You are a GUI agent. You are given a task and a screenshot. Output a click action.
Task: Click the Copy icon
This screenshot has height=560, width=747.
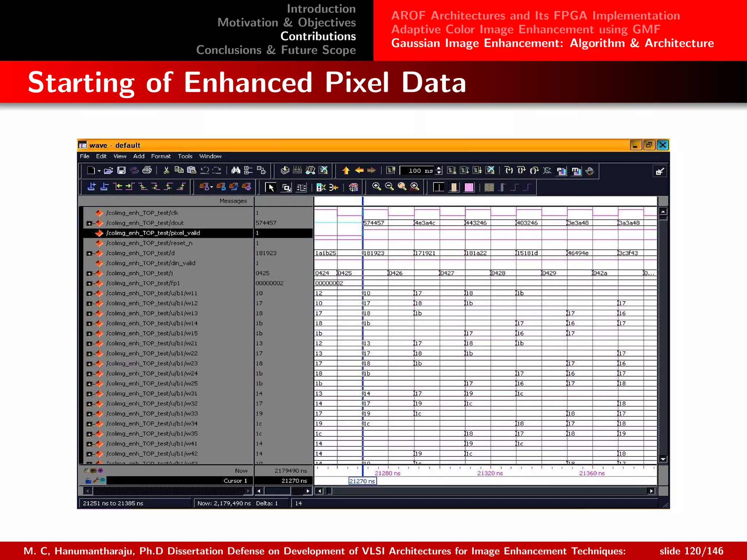pyautogui.click(x=179, y=170)
